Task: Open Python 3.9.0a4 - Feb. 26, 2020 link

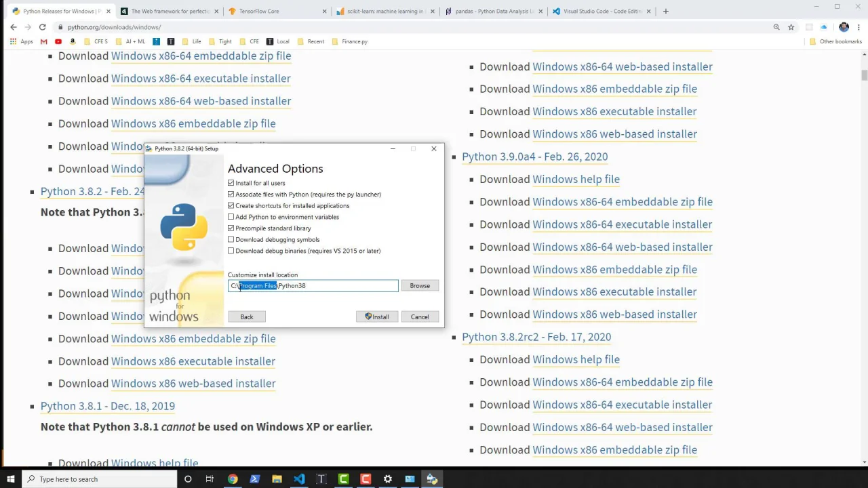Action: [x=534, y=157]
